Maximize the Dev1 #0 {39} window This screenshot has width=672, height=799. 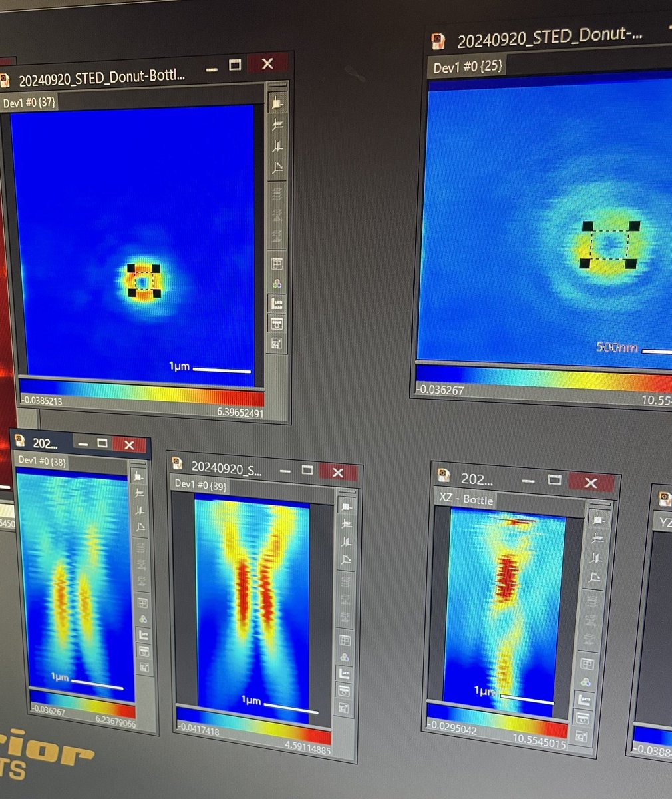coord(307,471)
